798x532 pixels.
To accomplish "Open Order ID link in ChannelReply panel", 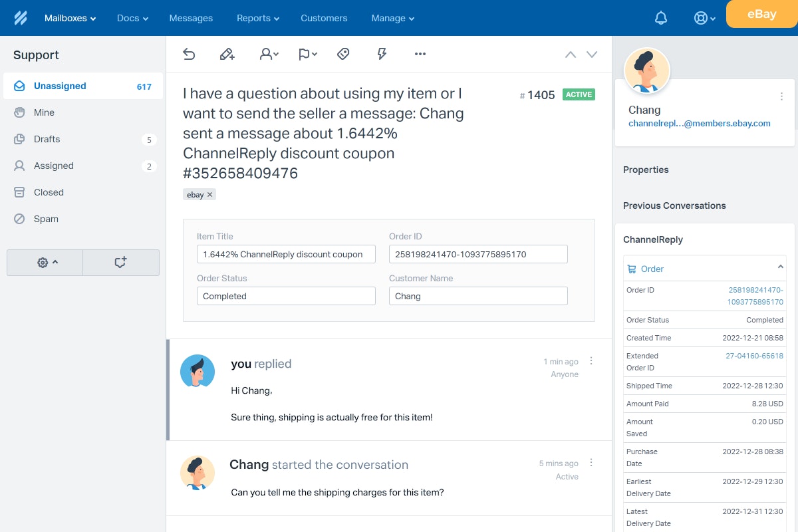I will click(x=756, y=296).
